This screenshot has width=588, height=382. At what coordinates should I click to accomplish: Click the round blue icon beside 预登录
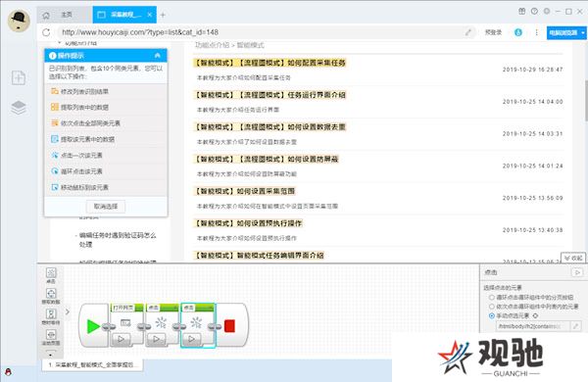click(x=518, y=32)
